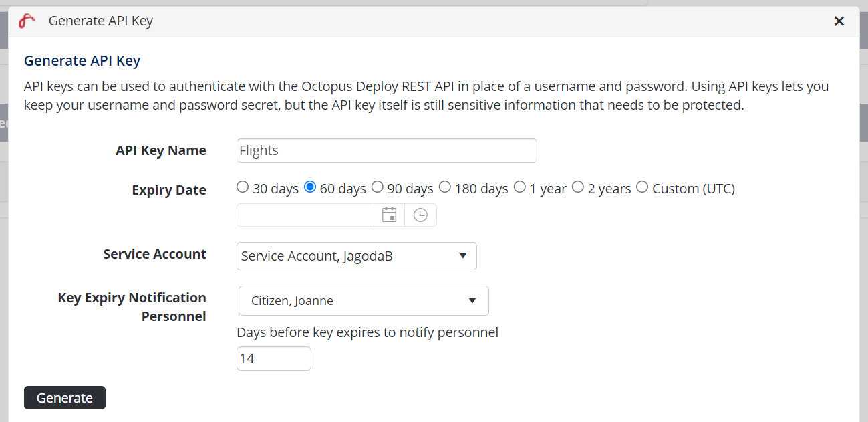
Task: Click the Citizen, Joanne dropdown arrow
Action: 472,301
